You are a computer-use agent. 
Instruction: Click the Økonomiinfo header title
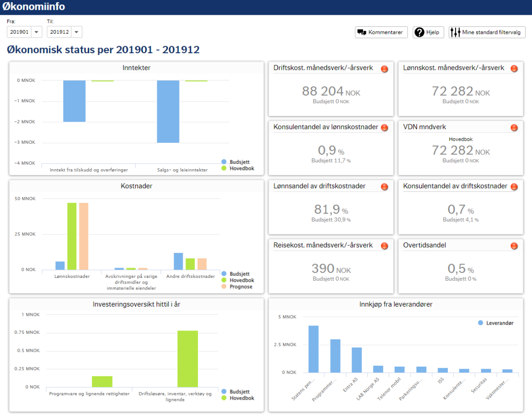point(33,6)
